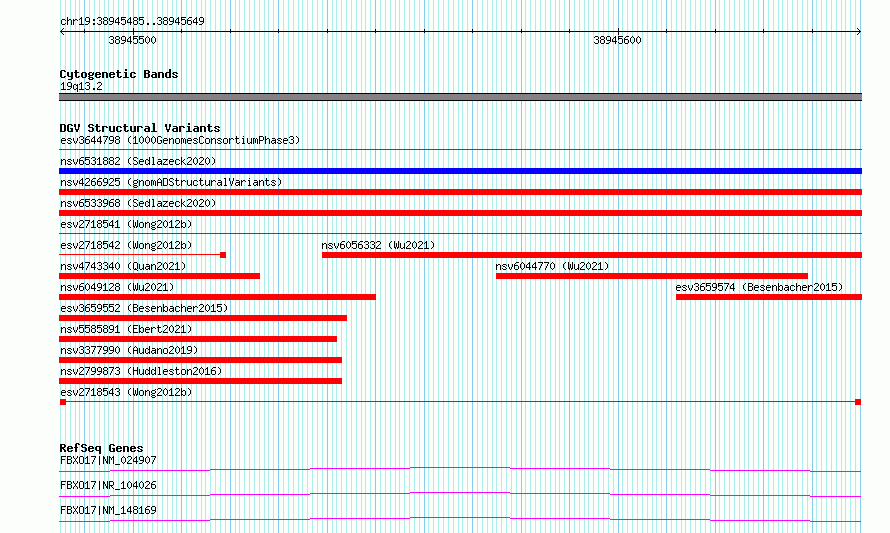Select the DGV Structural Variants heading
Image resolution: width=890 pixels, height=533 pixels.
[140, 128]
